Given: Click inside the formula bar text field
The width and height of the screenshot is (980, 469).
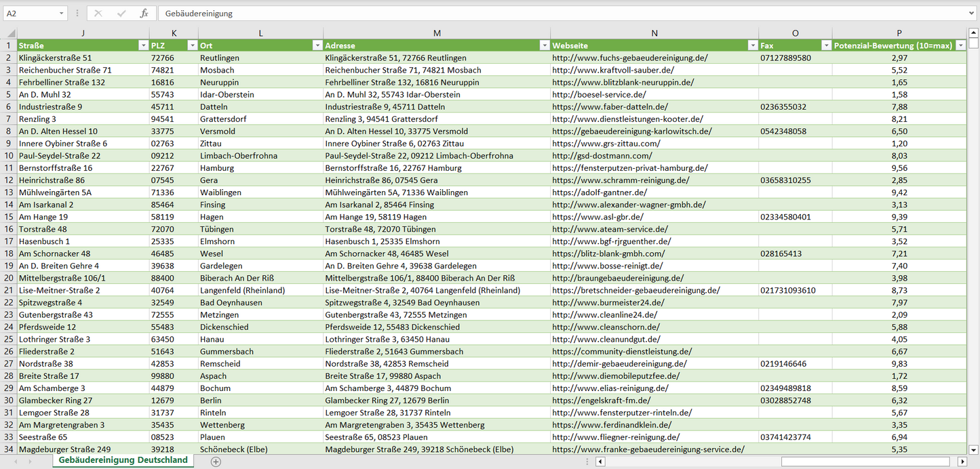Looking at the screenshot, I should [x=543, y=14].
